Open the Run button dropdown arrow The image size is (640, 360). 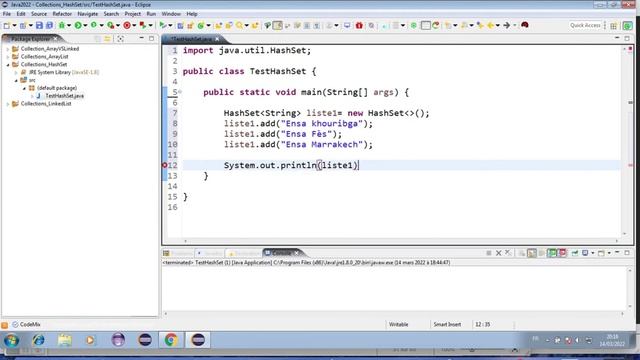tap(85, 26)
